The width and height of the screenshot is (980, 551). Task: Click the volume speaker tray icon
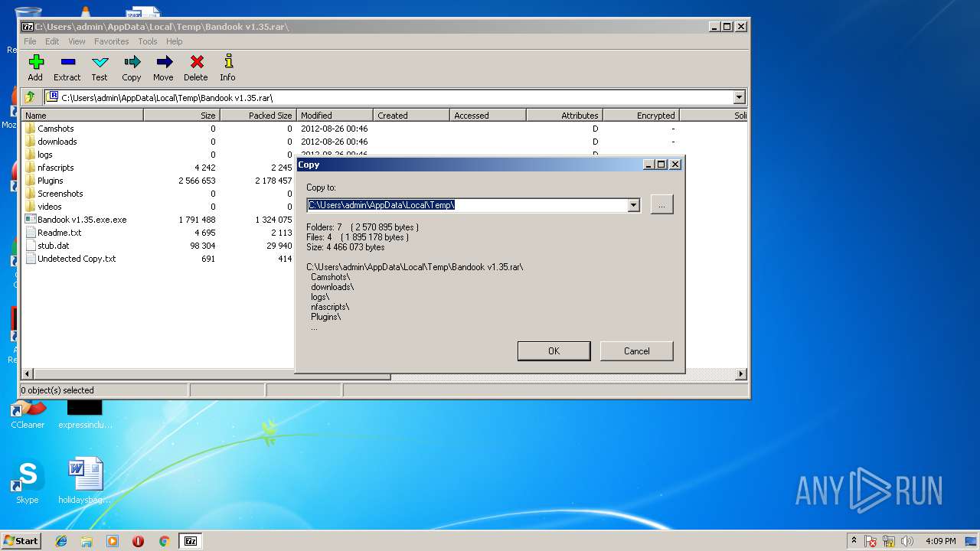[x=907, y=541]
